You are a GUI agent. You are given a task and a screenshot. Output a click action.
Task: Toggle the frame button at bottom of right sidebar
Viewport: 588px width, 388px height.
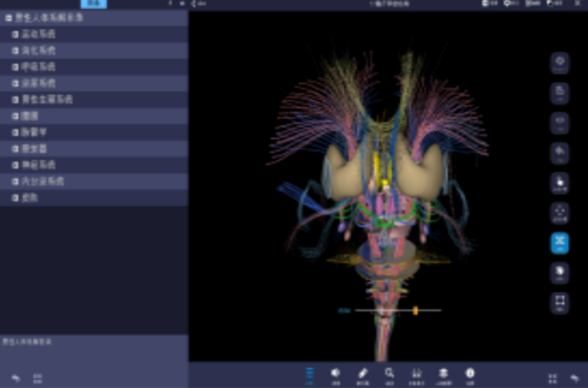tap(560, 302)
